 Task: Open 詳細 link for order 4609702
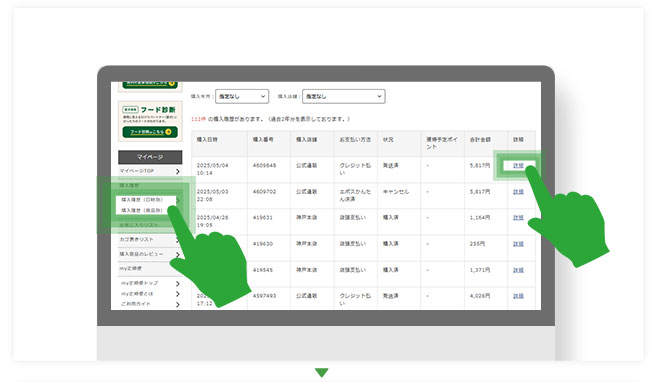[518, 192]
